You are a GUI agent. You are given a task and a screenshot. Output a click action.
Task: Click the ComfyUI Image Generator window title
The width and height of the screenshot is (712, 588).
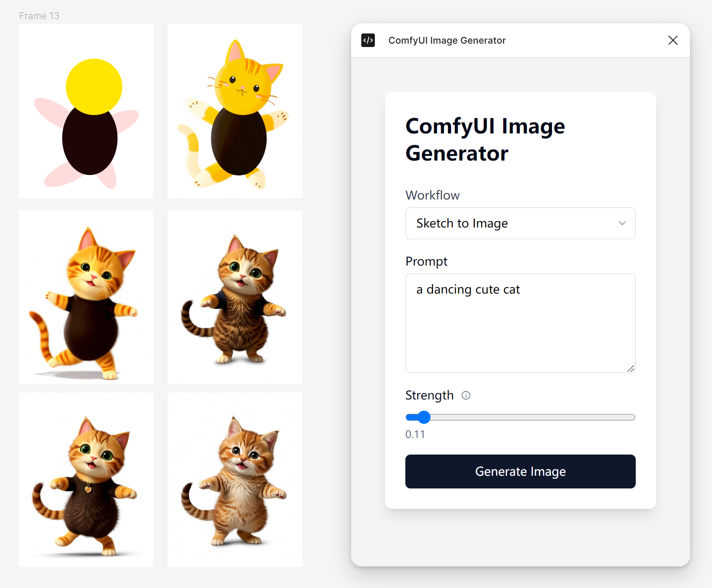[x=447, y=40]
